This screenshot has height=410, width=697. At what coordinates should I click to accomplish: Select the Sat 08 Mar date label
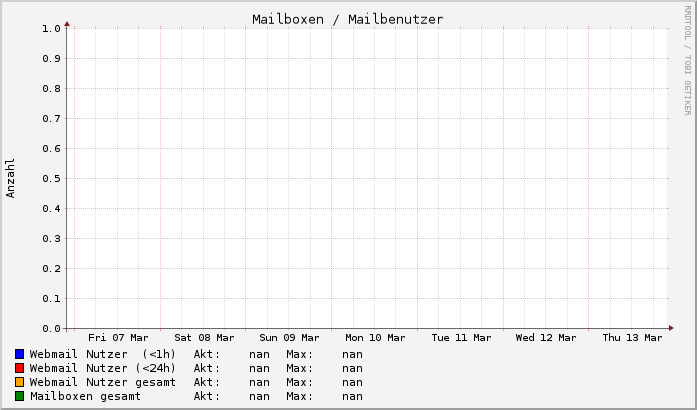(x=204, y=338)
